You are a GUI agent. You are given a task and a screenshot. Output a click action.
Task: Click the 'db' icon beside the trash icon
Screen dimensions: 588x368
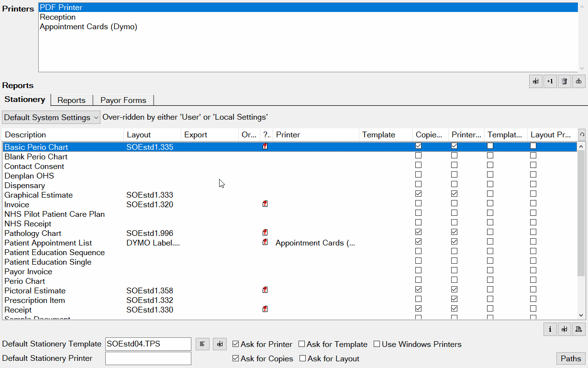click(x=578, y=81)
